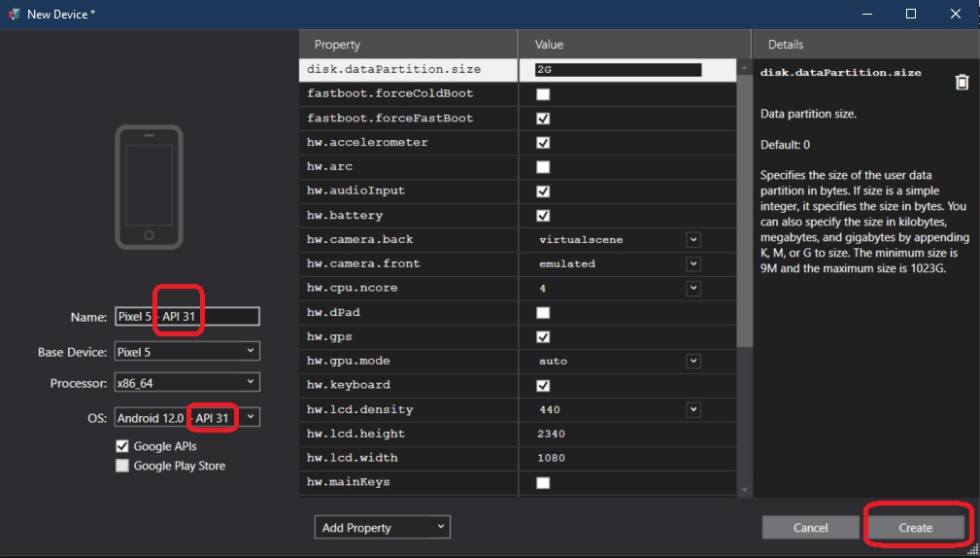Open the Base Device dropdown

[186, 352]
